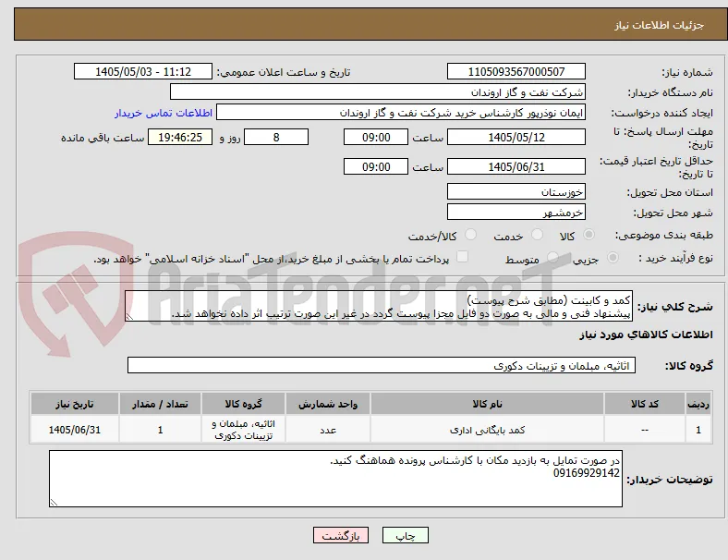The width and height of the screenshot is (728, 560).
Task: Click the unit cell عدد
Action: [x=328, y=430]
